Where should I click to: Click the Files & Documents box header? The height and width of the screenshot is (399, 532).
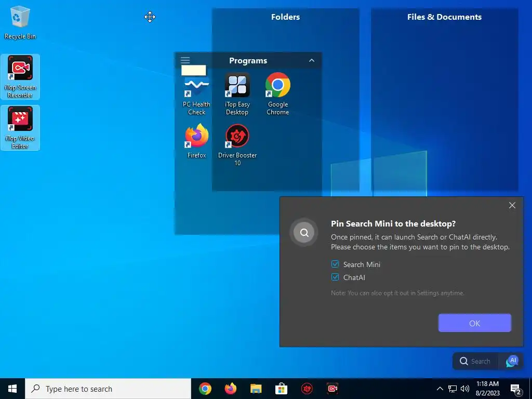pyautogui.click(x=444, y=17)
